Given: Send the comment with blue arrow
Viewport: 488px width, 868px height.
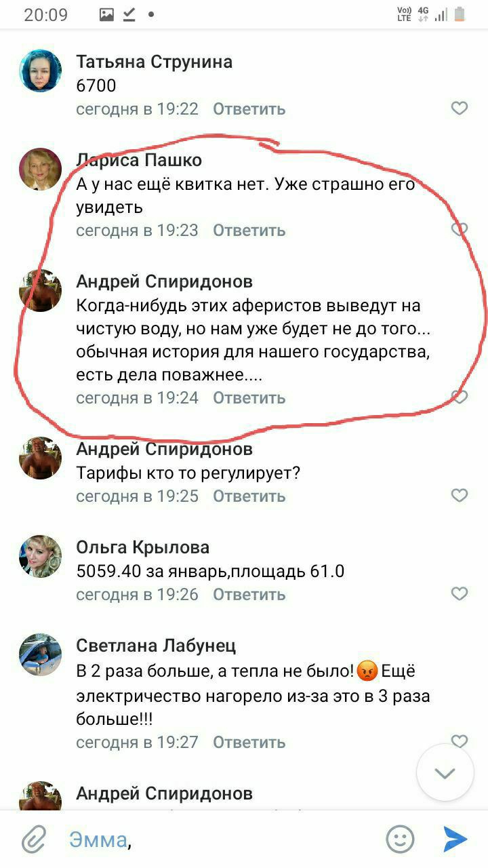Looking at the screenshot, I should pyautogui.click(x=455, y=839).
